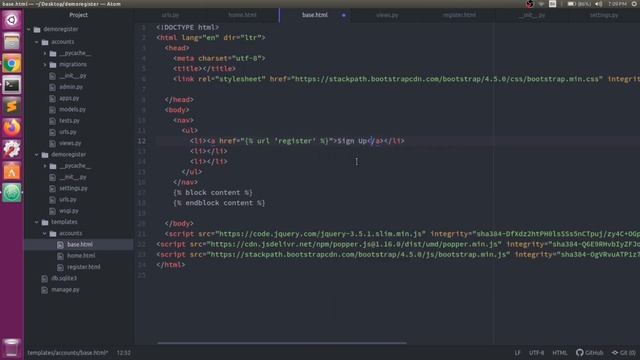
Task: Select base.html in the project tree
Action: point(80,244)
